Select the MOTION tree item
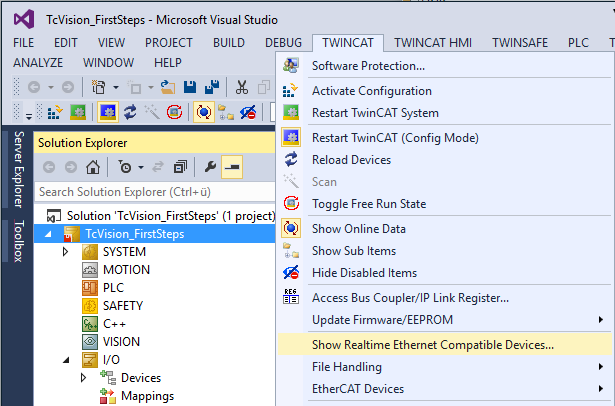 click(x=126, y=270)
